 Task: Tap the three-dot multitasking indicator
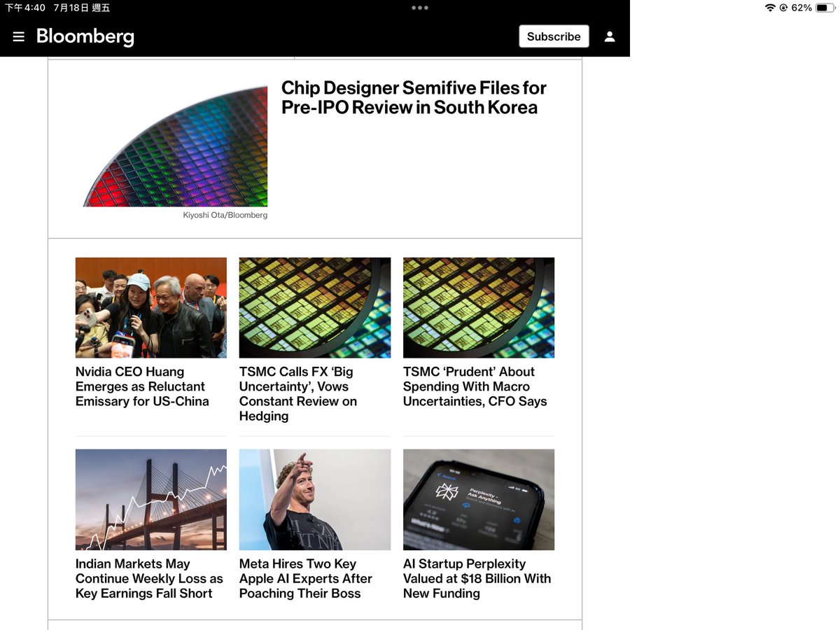coord(420,8)
